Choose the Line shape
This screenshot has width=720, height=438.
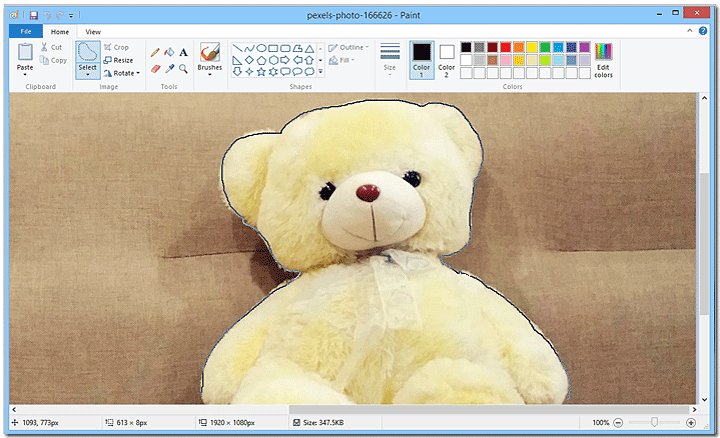click(x=237, y=48)
